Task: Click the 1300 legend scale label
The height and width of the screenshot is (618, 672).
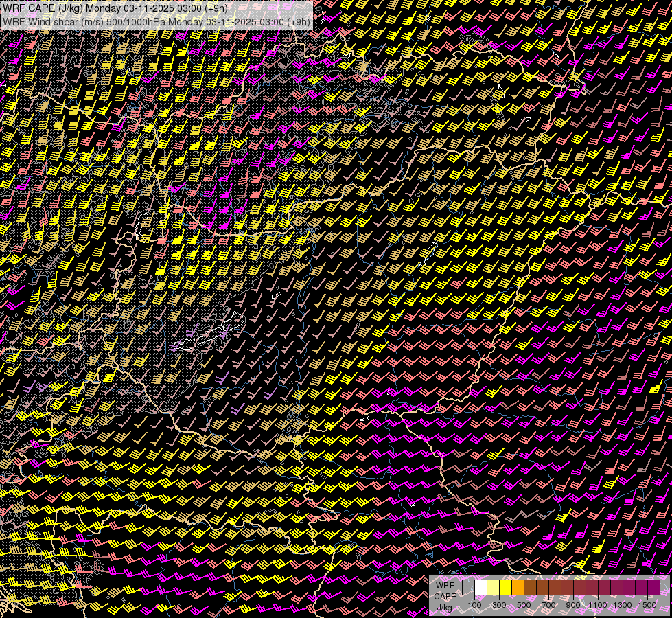Action: 623,605
